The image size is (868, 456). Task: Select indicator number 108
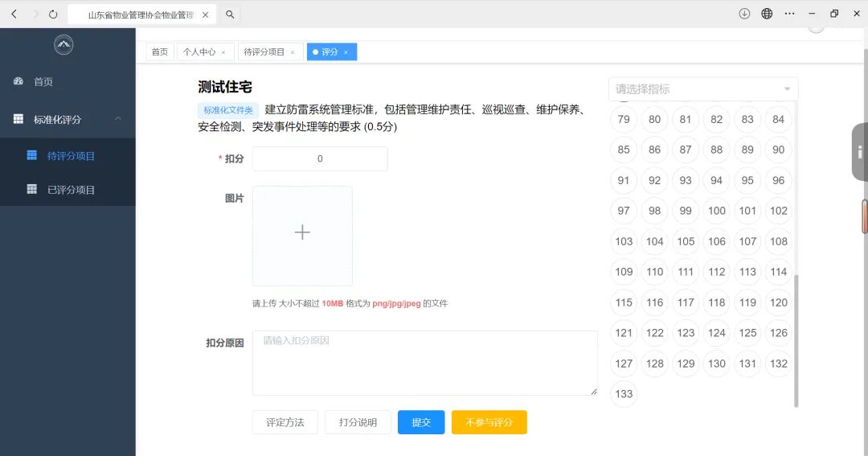pos(778,241)
